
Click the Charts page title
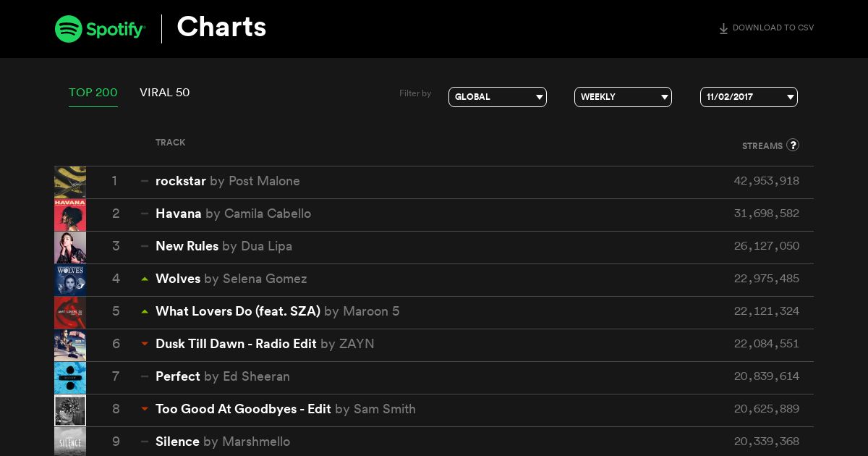(x=221, y=28)
